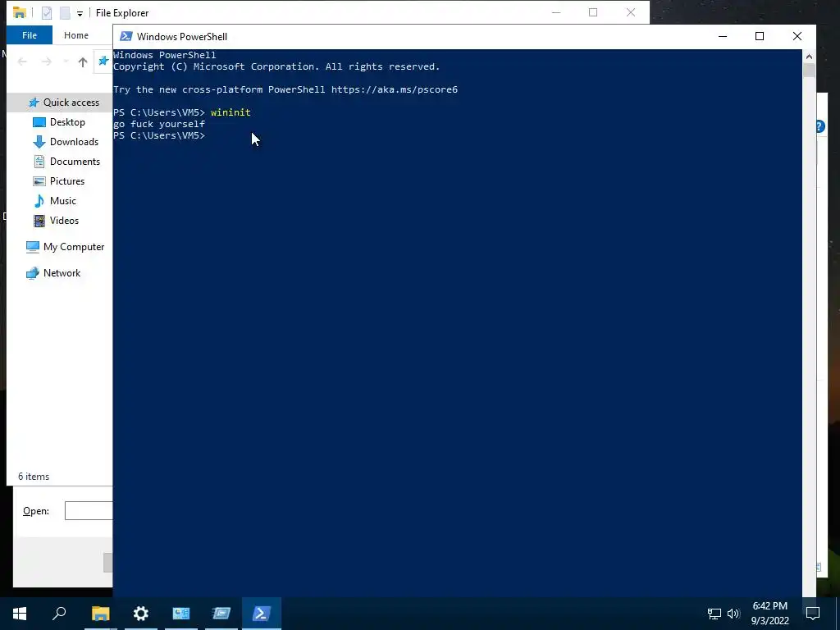Maximize the PowerShell window
Screen dimensions: 840x630
760,36
